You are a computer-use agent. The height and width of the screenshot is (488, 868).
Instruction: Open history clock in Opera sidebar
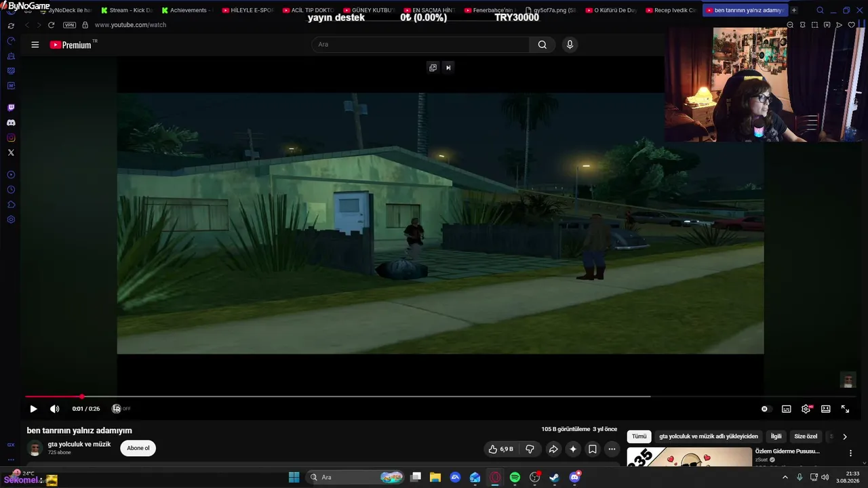click(11, 190)
